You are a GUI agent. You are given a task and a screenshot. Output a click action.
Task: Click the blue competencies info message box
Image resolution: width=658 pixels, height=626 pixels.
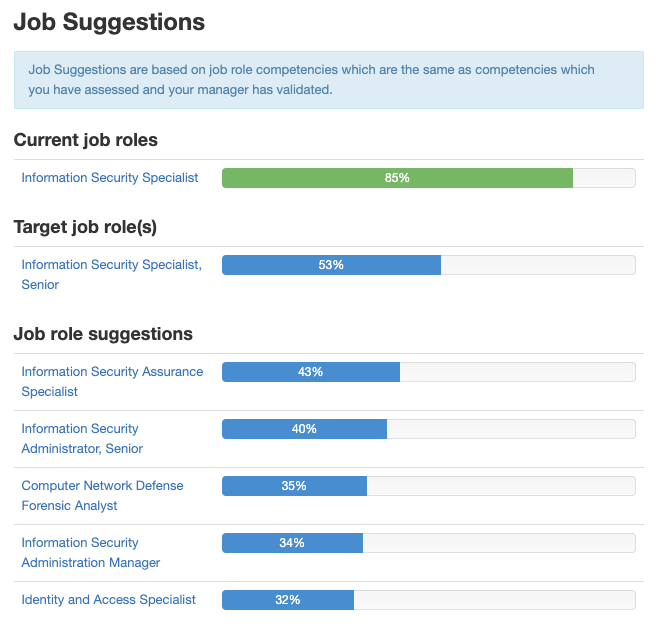click(328, 80)
